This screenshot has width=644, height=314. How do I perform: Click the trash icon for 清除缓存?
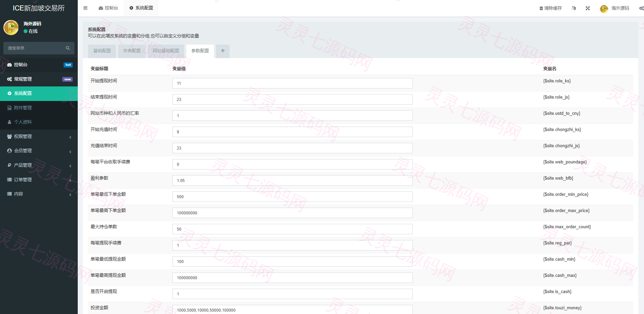[541, 8]
